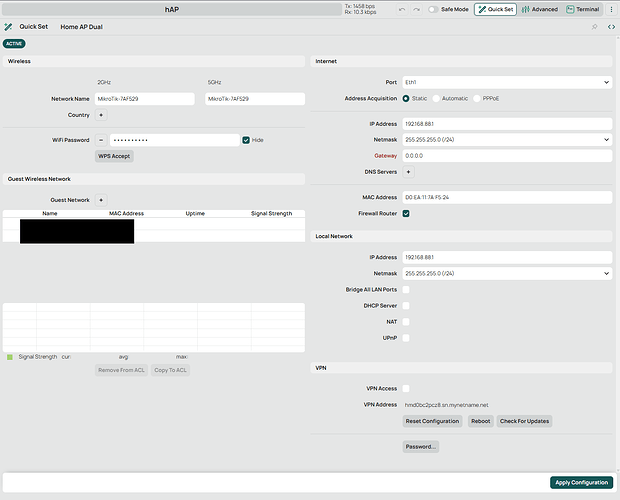The height and width of the screenshot is (500, 620).
Task: Sort clients by Name column
Action: tap(50, 213)
